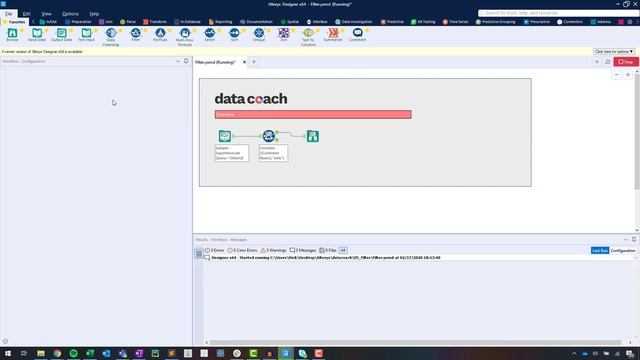Toggle the Files filter in Results
The height and width of the screenshot is (360, 640).
328,250
